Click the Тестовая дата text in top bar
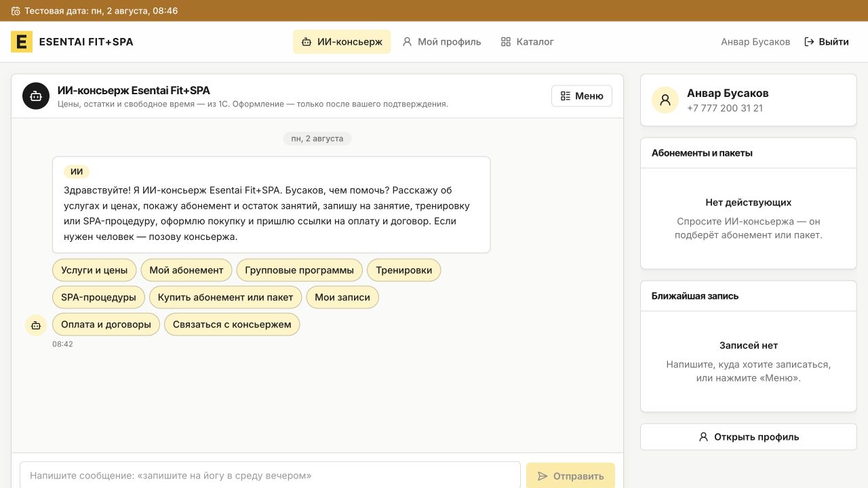The image size is (868, 488). point(101,11)
